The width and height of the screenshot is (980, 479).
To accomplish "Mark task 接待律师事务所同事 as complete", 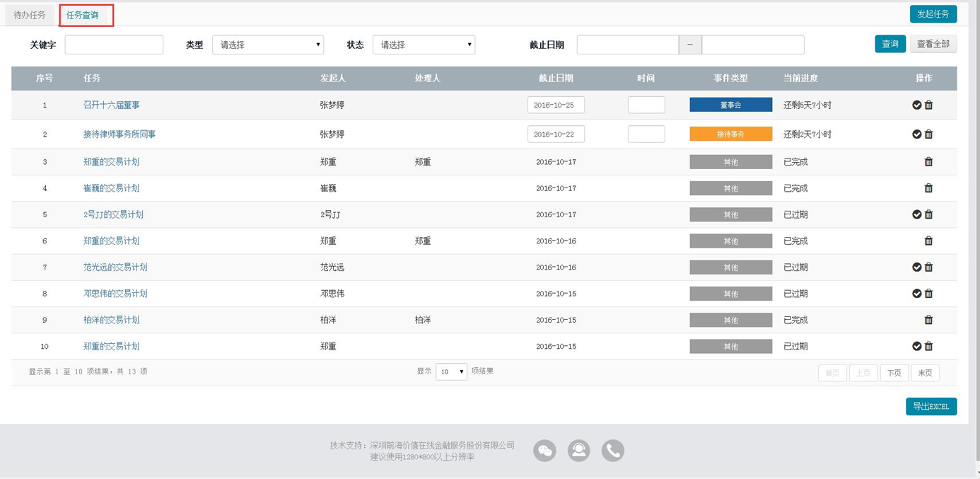I will (916, 134).
